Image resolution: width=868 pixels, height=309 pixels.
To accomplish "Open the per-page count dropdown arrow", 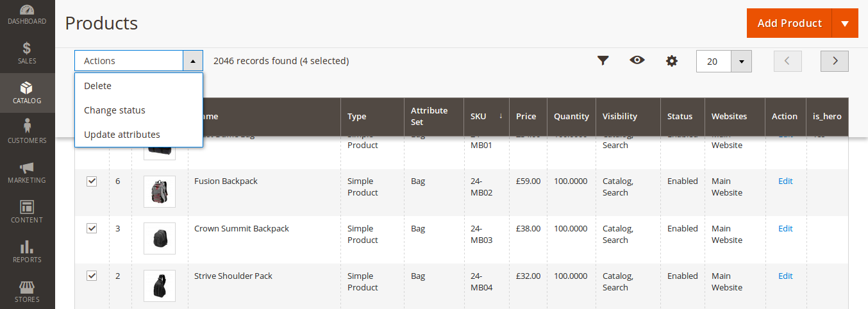I will (741, 62).
